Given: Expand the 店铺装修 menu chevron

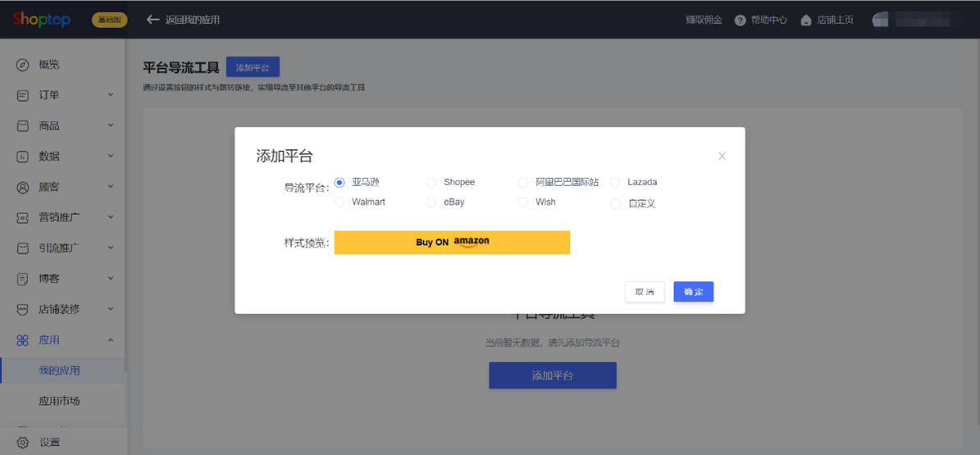Looking at the screenshot, I should pos(111,309).
